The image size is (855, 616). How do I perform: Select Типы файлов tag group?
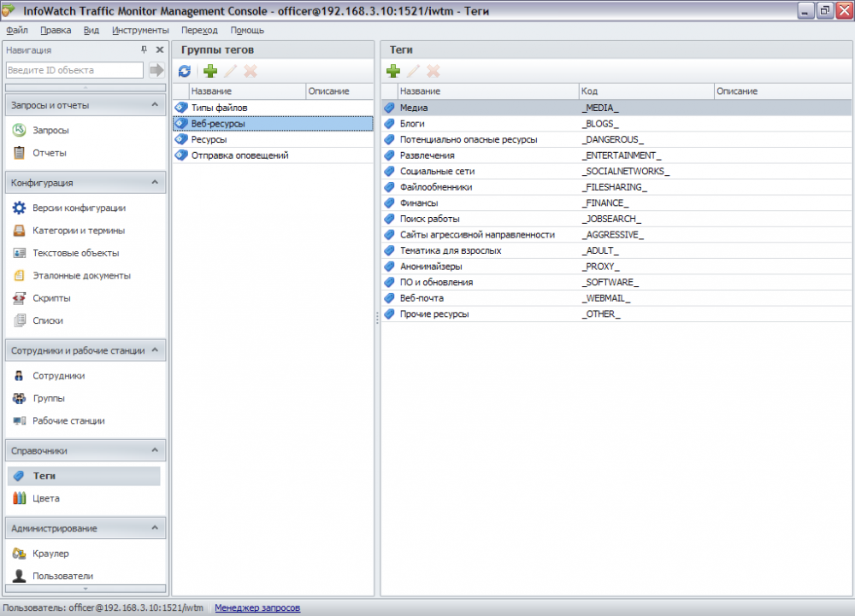point(274,108)
